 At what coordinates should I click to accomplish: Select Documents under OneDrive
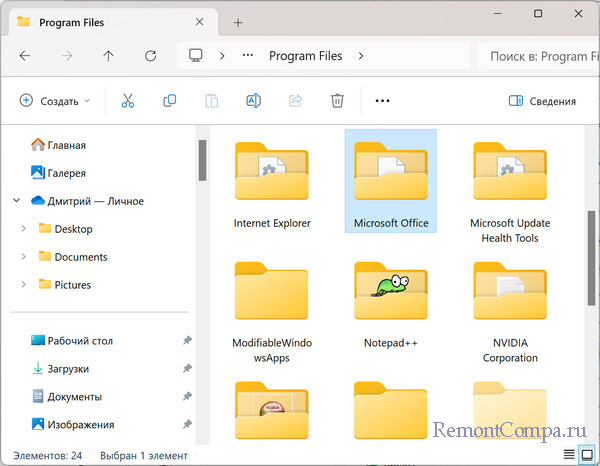73,257
